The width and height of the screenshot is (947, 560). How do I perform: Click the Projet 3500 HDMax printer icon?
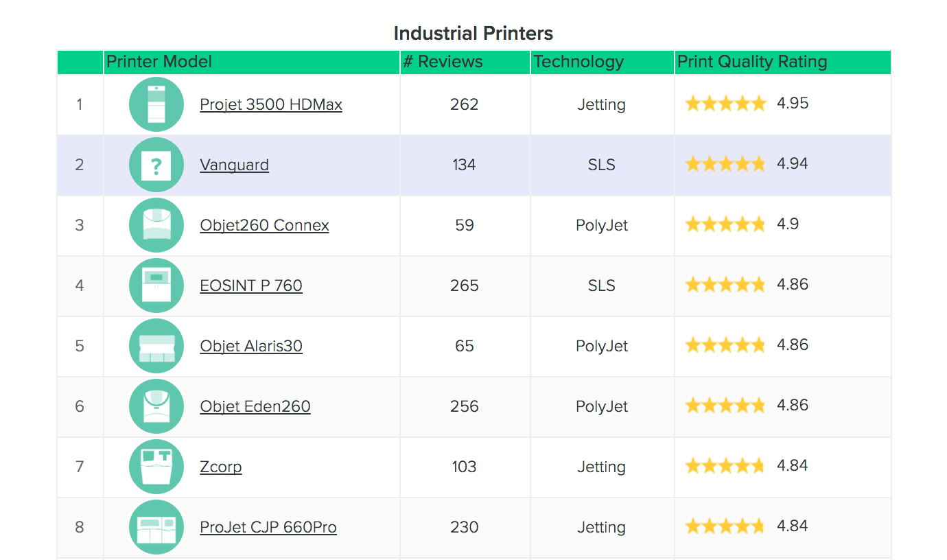[x=156, y=104]
